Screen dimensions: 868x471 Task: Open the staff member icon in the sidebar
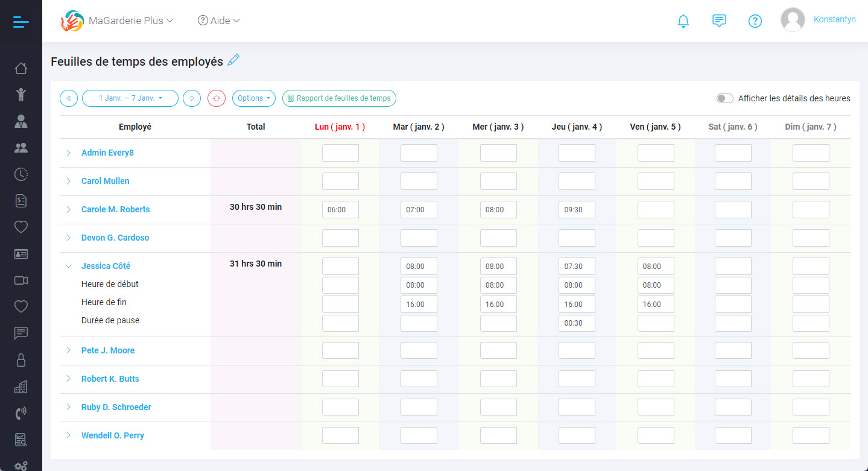tap(21, 121)
